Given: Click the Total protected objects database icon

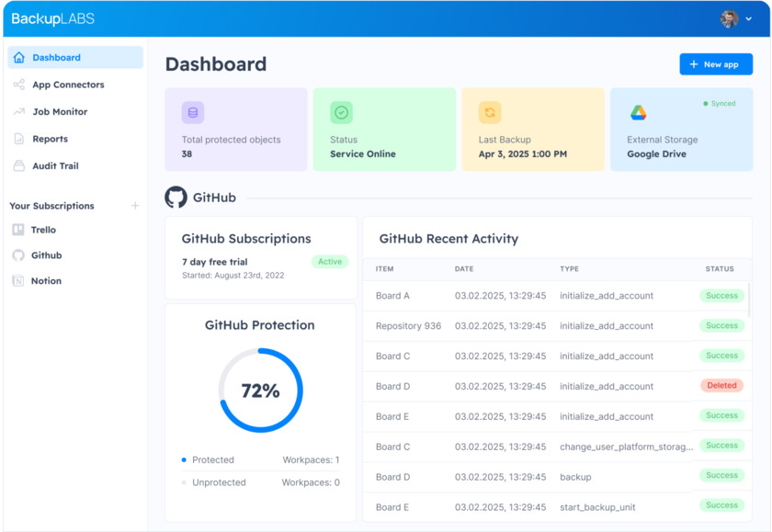Looking at the screenshot, I should click(x=193, y=113).
